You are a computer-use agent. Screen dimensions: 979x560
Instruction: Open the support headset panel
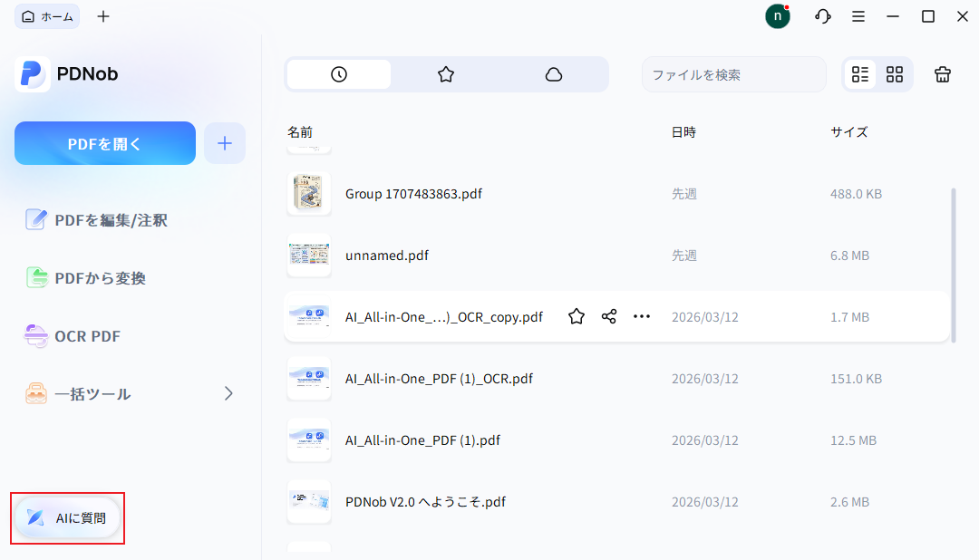(822, 15)
